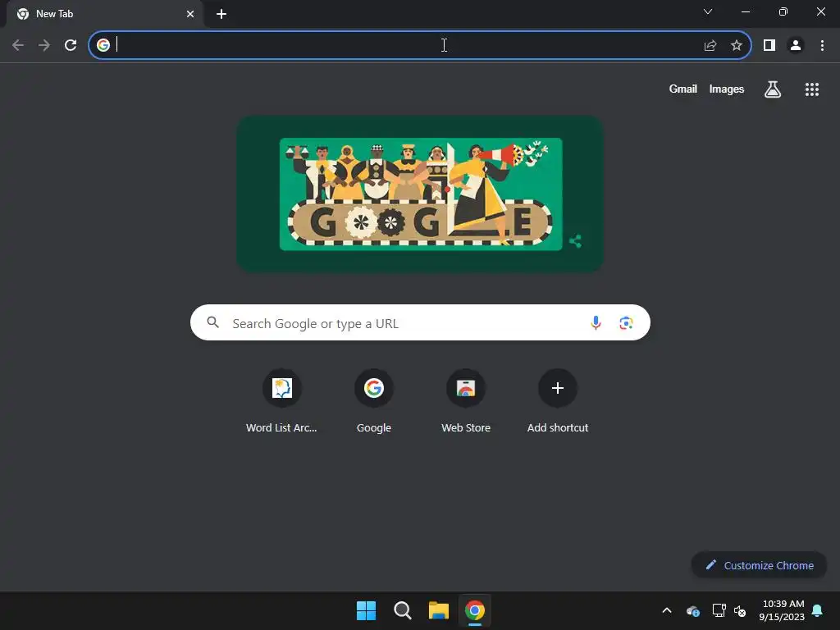
Task: Open the Windows Start menu
Action: coord(367,610)
